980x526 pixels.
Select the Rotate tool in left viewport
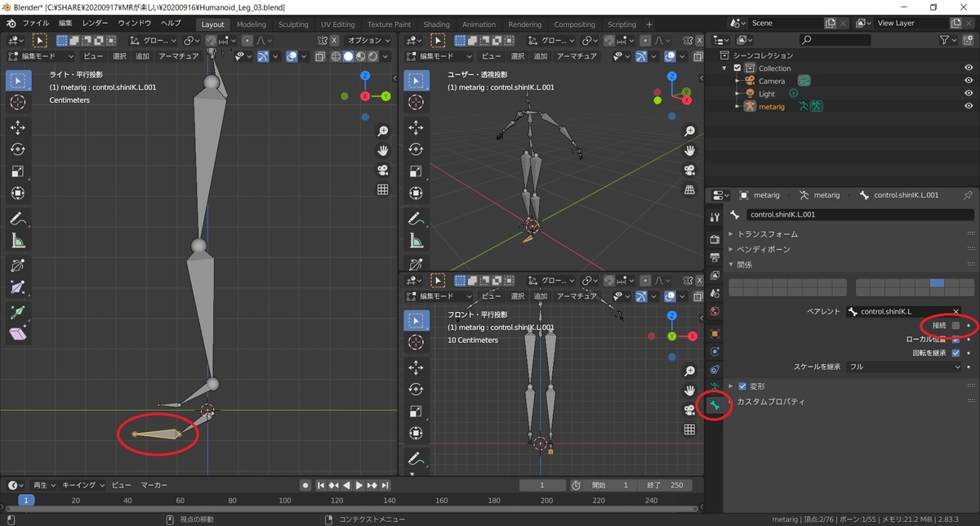pyautogui.click(x=18, y=149)
